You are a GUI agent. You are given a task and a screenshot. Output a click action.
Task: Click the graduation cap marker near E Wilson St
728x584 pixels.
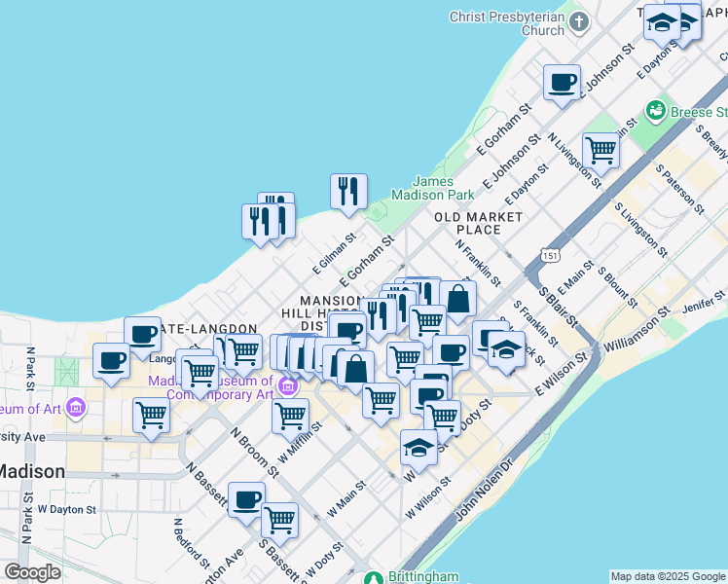[506, 352]
